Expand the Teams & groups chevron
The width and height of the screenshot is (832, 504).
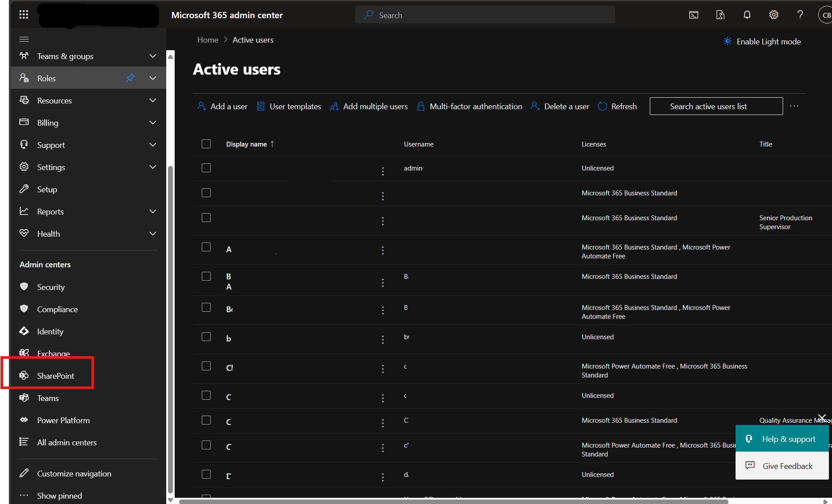coord(153,56)
